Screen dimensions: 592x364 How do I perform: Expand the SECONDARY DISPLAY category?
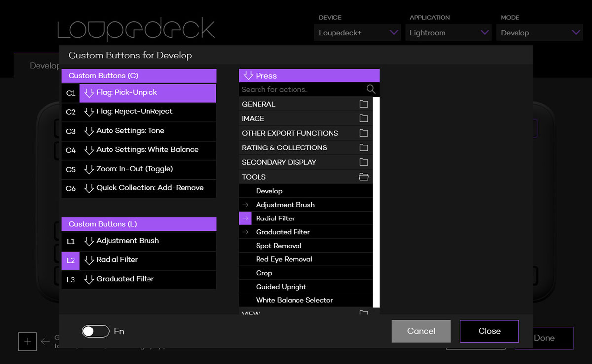[x=306, y=162]
